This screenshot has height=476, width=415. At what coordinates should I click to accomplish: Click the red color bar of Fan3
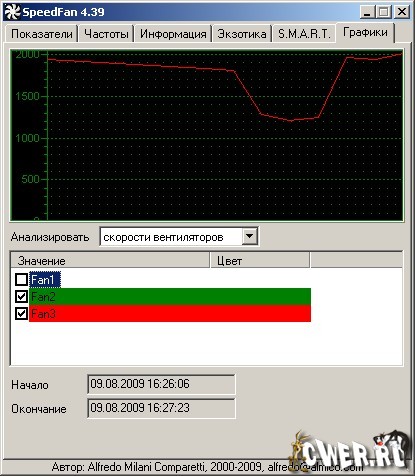pos(170,313)
